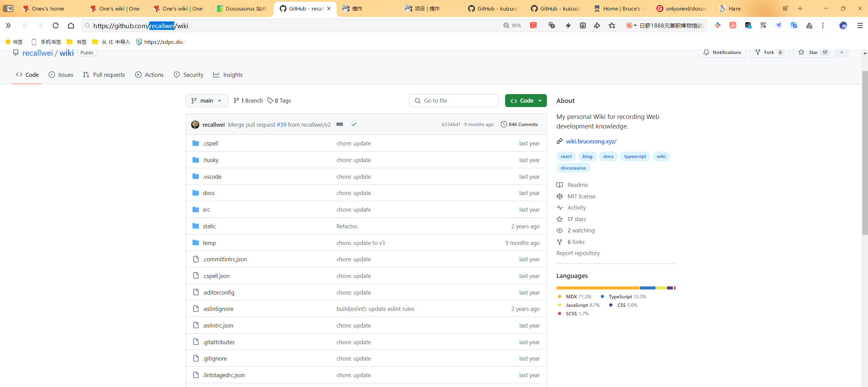Click recallwei's avatar in commit row

[x=195, y=125]
